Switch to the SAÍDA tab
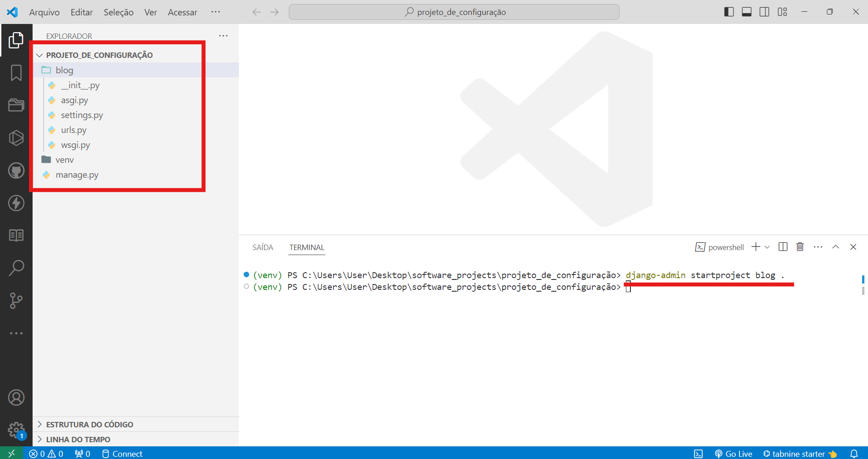The image size is (868, 459). [x=262, y=247]
